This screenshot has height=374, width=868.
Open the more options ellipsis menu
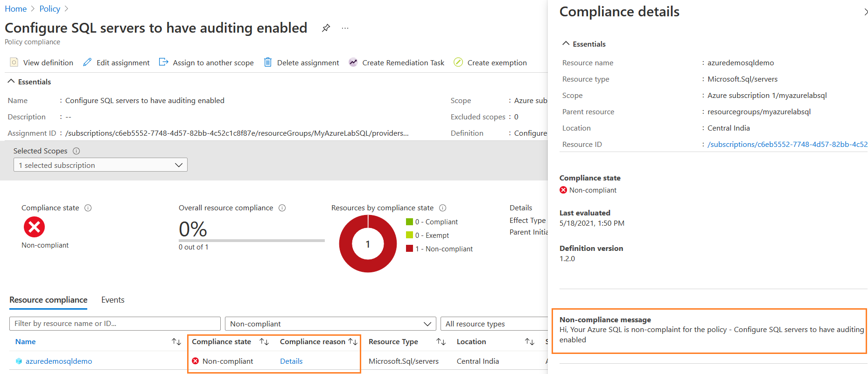[345, 28]
